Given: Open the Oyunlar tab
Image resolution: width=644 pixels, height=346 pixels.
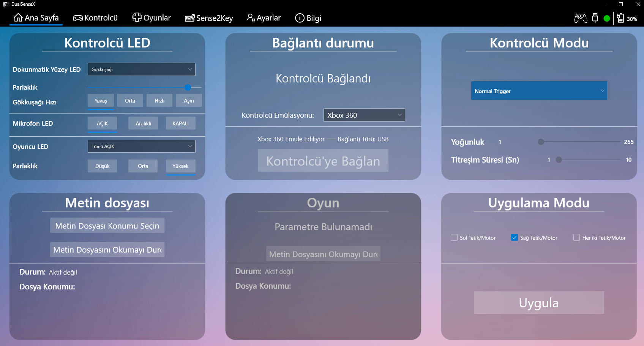Looking at the screenshot, I should 152,18.
